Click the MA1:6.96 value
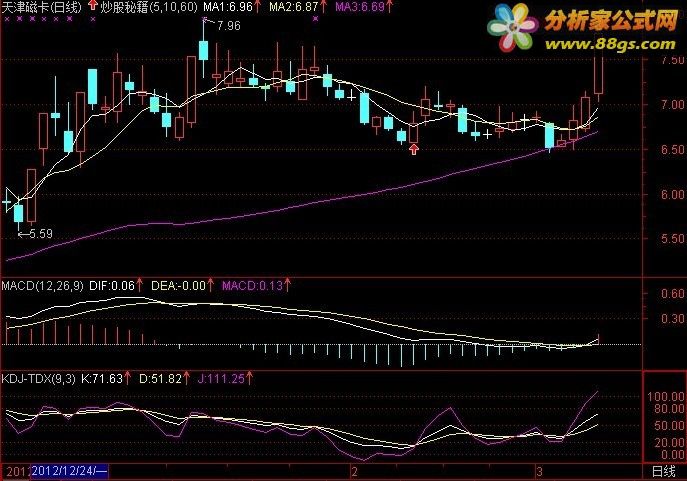The image size is (687, 481). [228, 7]
